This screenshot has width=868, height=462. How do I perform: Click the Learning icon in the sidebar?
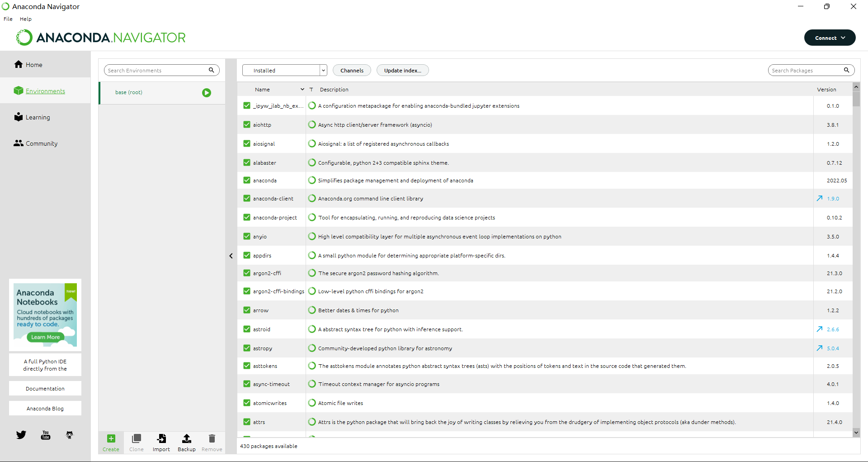pos(19,117)
